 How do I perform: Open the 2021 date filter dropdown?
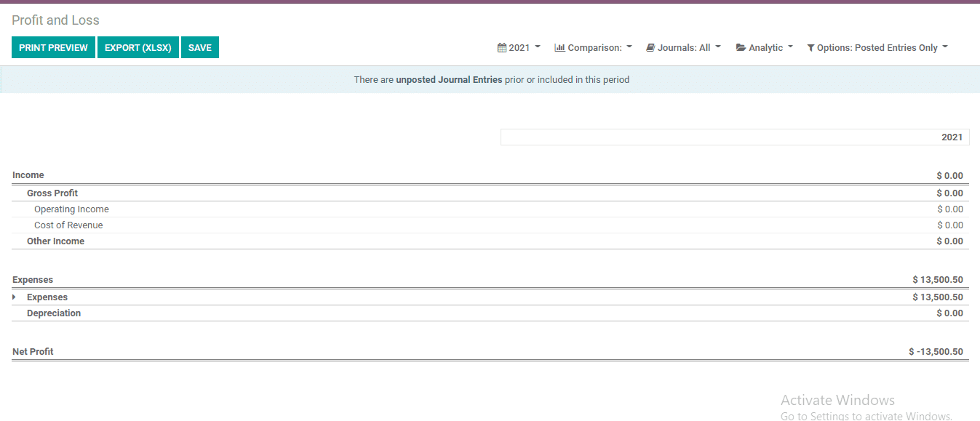(519, 47)
